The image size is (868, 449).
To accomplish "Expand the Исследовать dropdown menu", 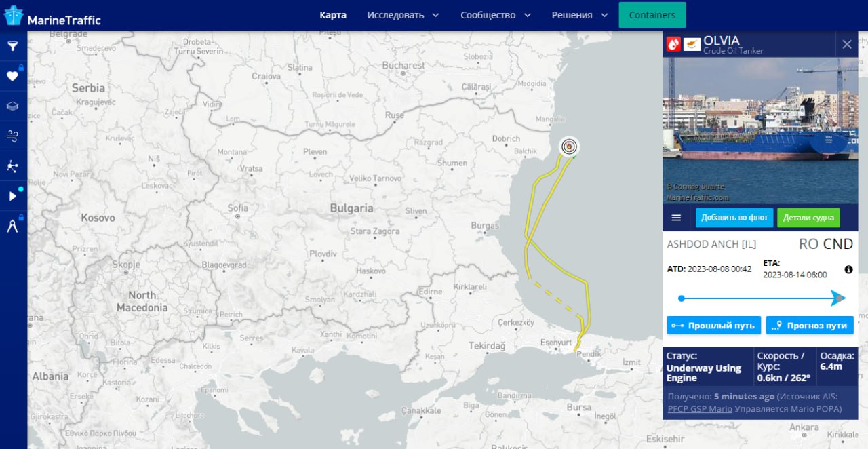I will 403,15.
